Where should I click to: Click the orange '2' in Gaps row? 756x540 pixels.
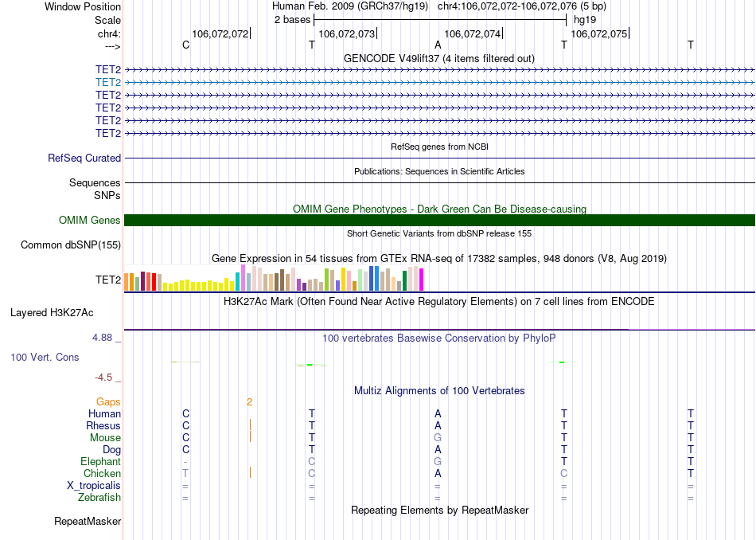pyautogui.click(x=249, y=402)
